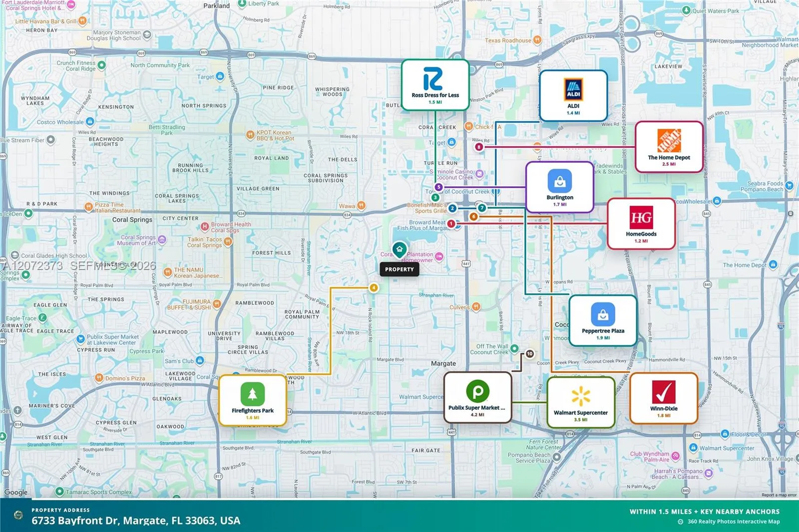Click the Talkin' Tacos restaurant pin
799x532 pixels.
pos(228,242)
